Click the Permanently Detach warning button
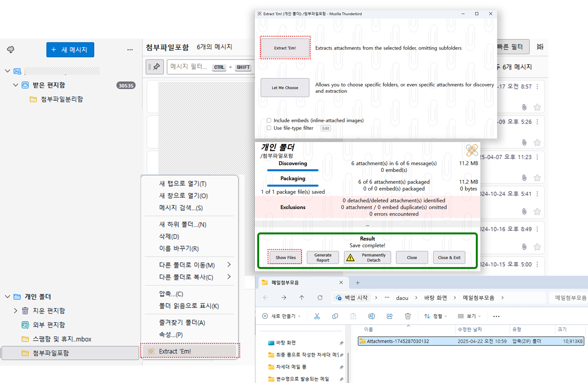588x383 pixels. point(367,257)
